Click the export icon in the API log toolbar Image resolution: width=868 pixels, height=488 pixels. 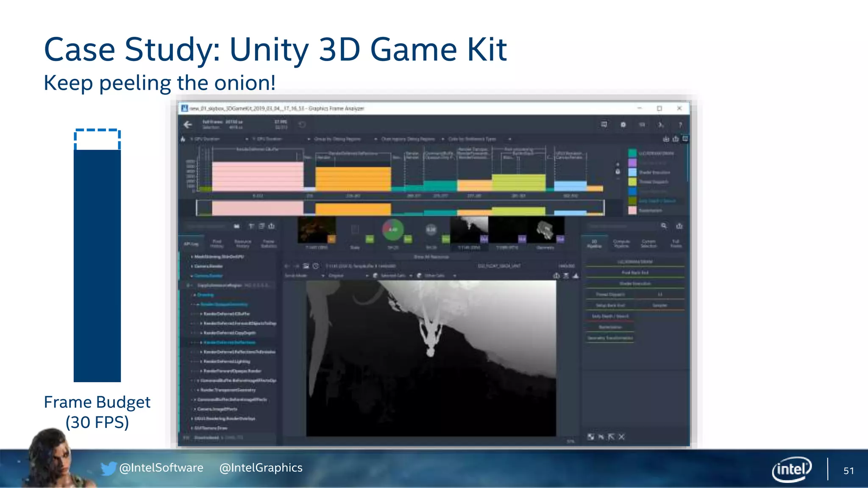(x=272, y=226)
